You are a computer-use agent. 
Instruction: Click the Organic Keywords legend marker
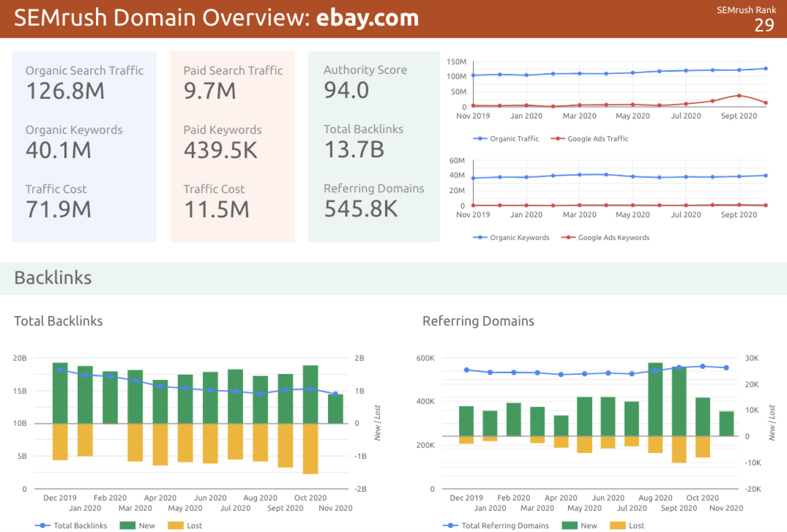[480, 237]
